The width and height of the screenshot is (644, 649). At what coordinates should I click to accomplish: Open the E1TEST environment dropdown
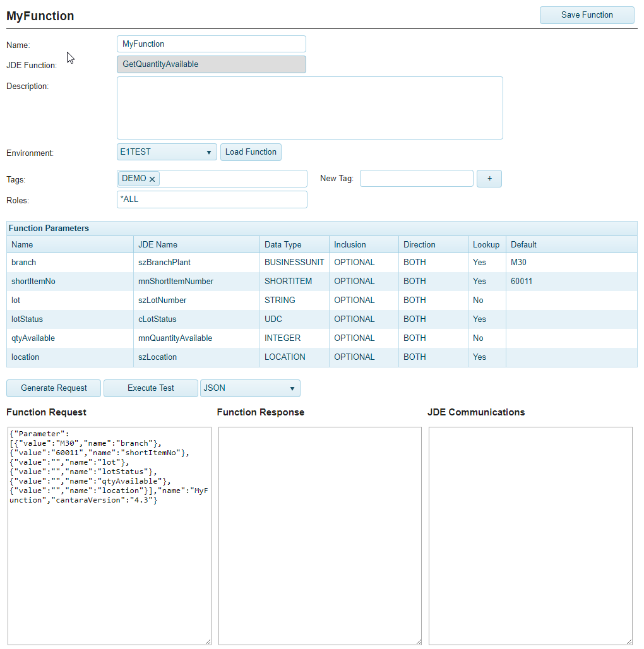167,152
